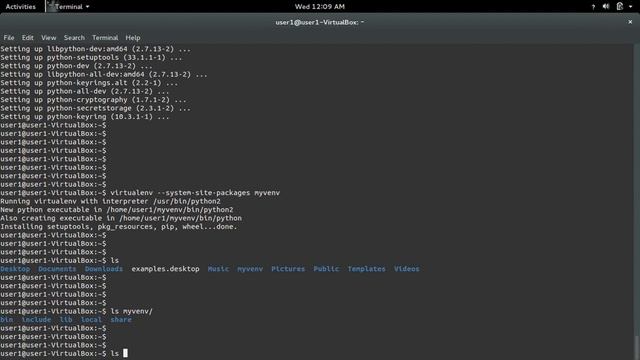This screenshot has height=360, width=640.
Task: Click the 'Running virtualenv with interpreter' line
Action: click(x=110, y=201)
